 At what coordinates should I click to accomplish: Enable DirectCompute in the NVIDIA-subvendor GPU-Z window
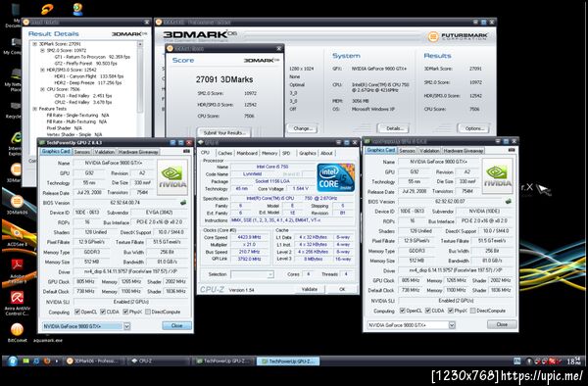tap(473, 311)
